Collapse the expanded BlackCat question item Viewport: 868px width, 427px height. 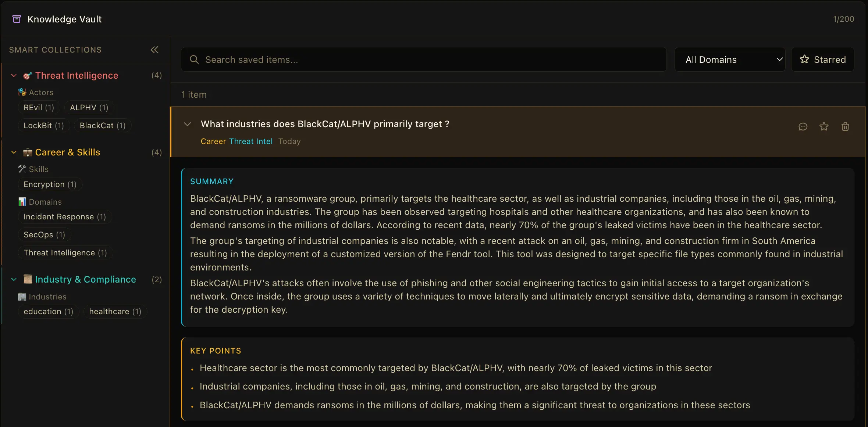187,124
